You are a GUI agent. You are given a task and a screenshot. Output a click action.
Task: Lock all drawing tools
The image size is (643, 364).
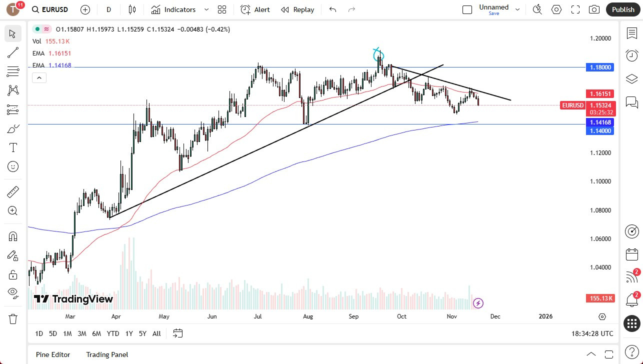coord(13,274)
